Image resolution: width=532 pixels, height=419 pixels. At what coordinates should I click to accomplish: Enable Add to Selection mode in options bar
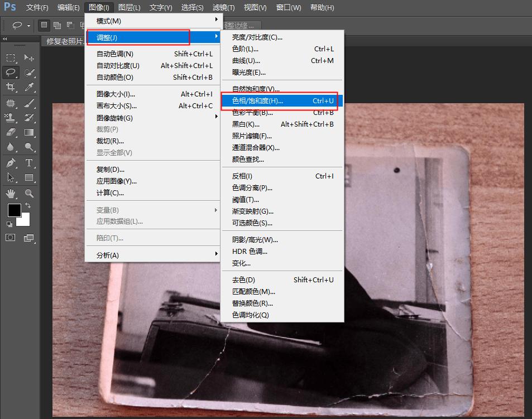coord(57,25)
